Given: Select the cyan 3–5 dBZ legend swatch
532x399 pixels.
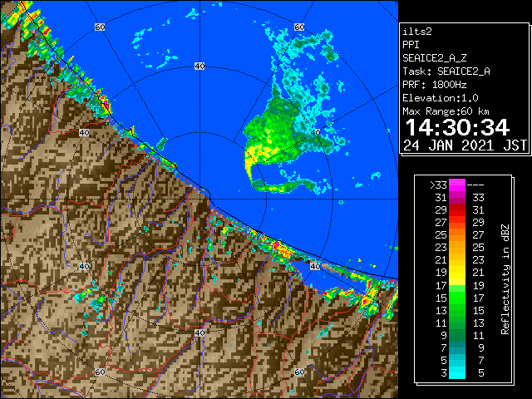Looking at the screenshot, I should coord(457,372).
